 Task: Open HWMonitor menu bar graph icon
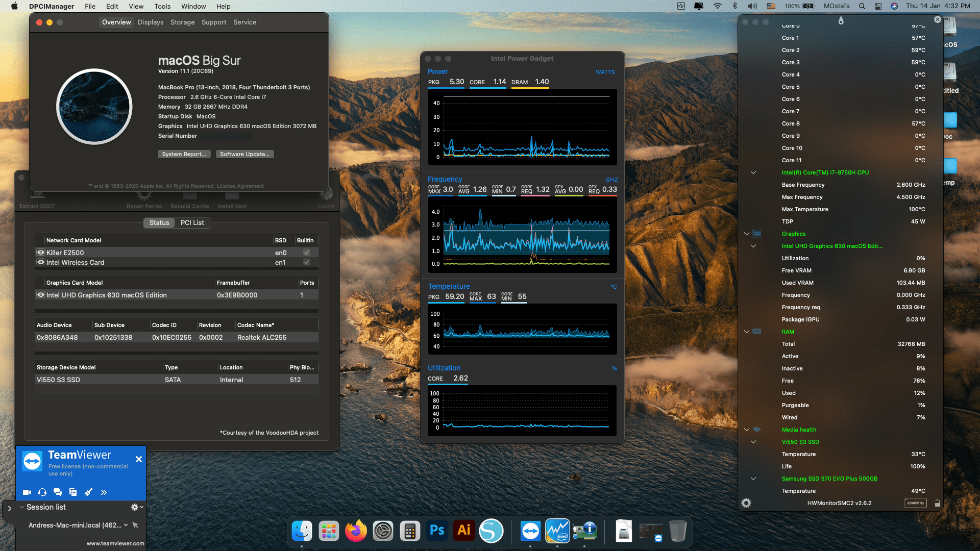click(x=681, y=6)
